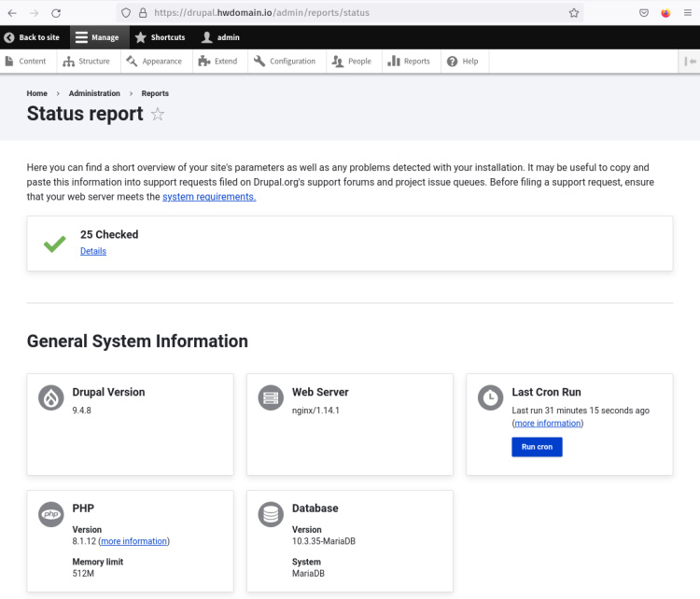Viewport: 700px width, 599px height.
Task: Click the Drupal Version droplet icon
Action: tap(51, 398)
